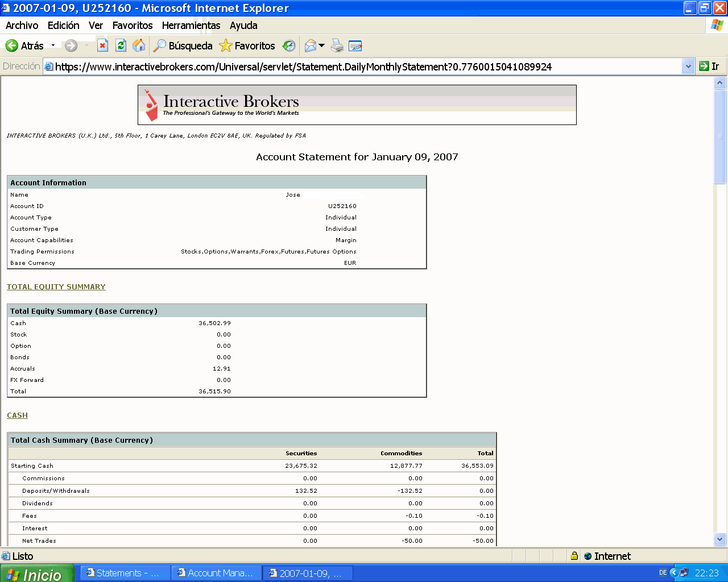Expand the Mail icon dropdown arrow

(x=322, y=45)
